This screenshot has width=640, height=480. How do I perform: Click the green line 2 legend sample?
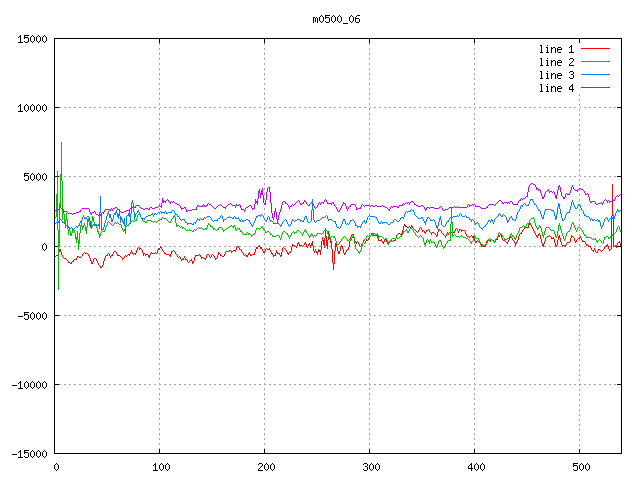tap(596, 62)
